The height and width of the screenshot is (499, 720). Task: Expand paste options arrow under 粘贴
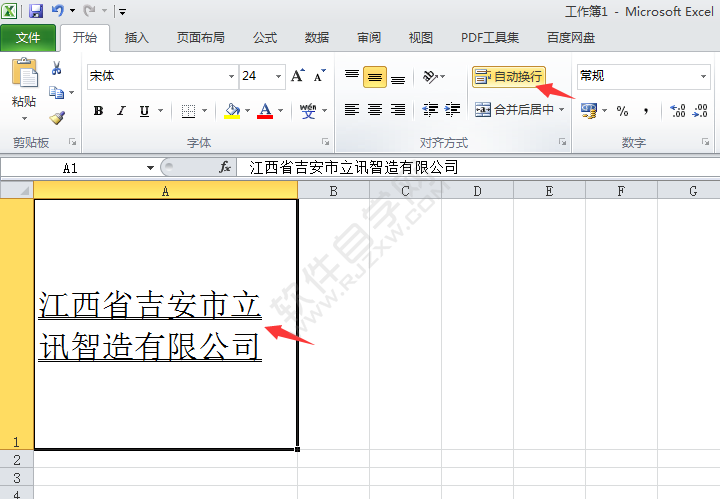pos(24,118)
